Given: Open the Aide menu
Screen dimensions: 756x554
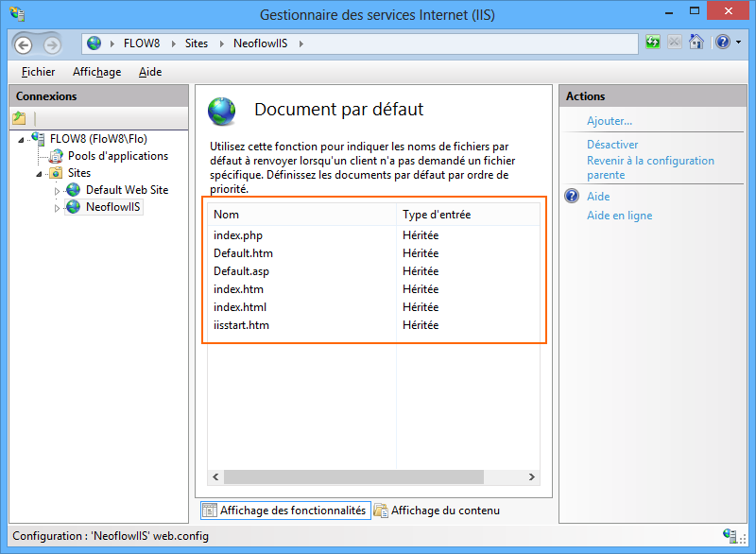Looking at the screenshot, I should 150,72.
